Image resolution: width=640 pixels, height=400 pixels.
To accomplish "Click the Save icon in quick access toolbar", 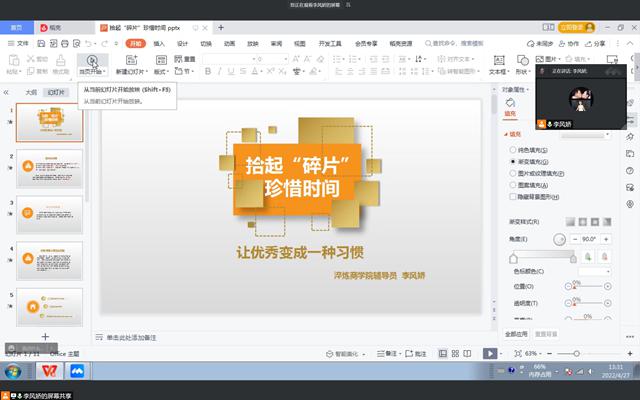I will click(41, 43).
